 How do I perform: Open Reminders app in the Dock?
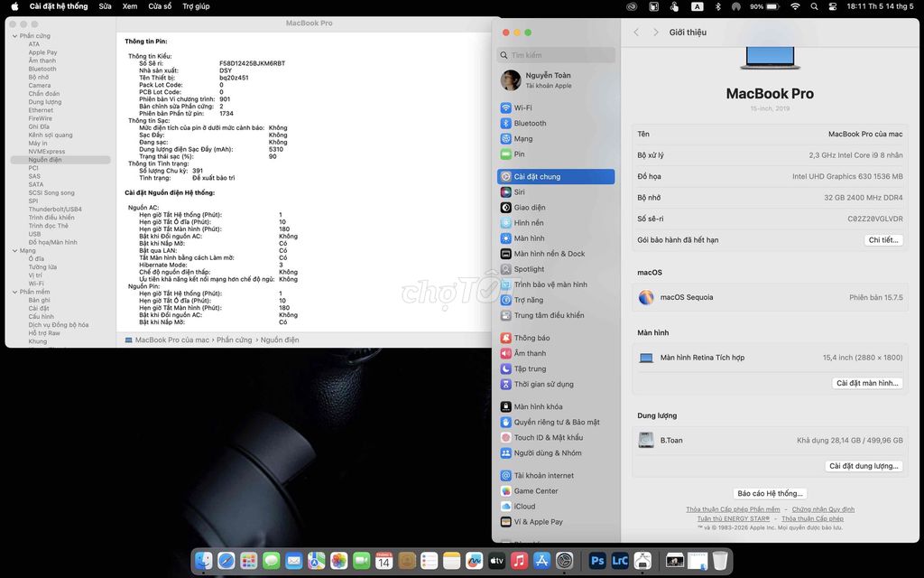[x=429, y=560]
